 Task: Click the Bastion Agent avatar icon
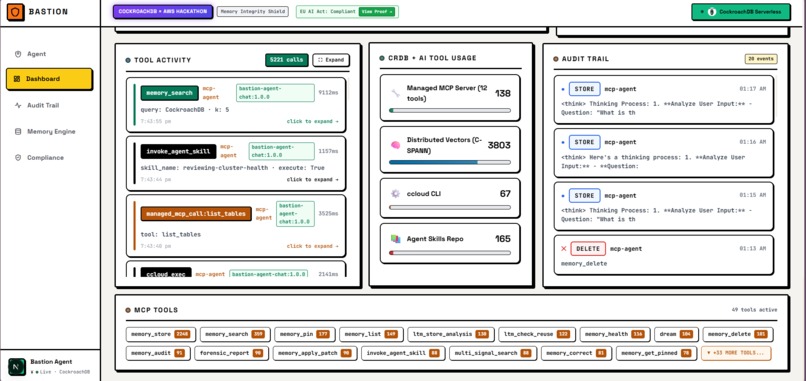coord(16,367)
